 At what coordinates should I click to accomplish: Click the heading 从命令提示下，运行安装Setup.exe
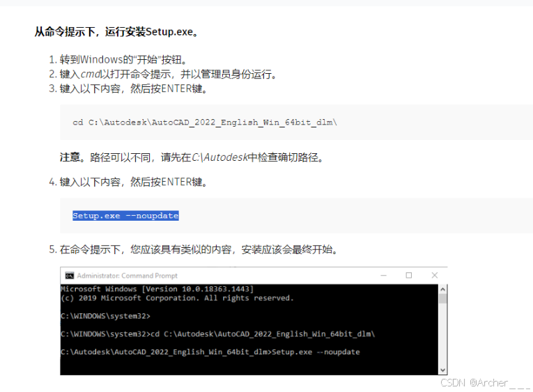pos(116,32)
